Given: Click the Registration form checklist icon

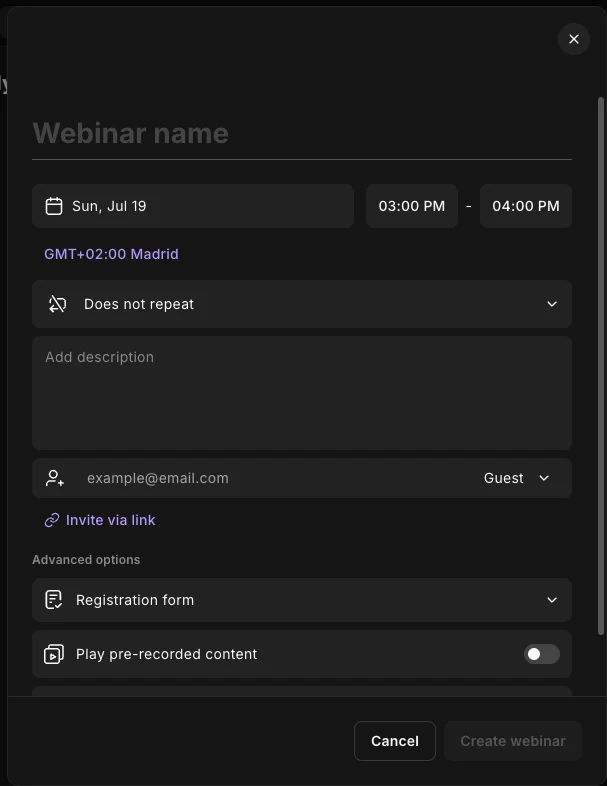Looking at the screenshot, I should (x=54, y=600).
